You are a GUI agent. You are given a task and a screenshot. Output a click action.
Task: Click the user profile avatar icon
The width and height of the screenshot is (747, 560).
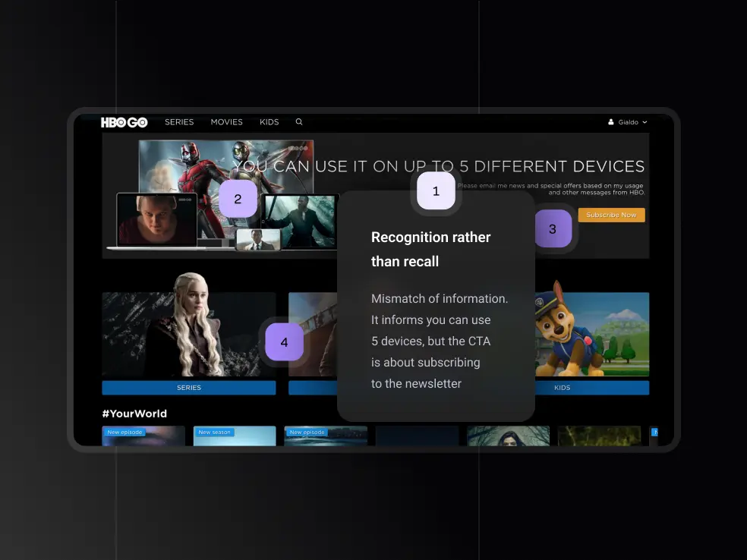coord(611,122)
